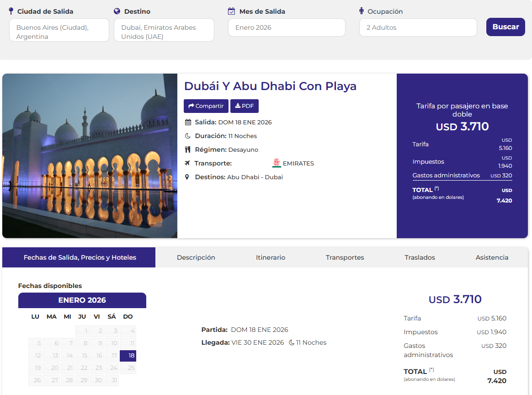Switch to the Itinerario tab

[271, 257]
